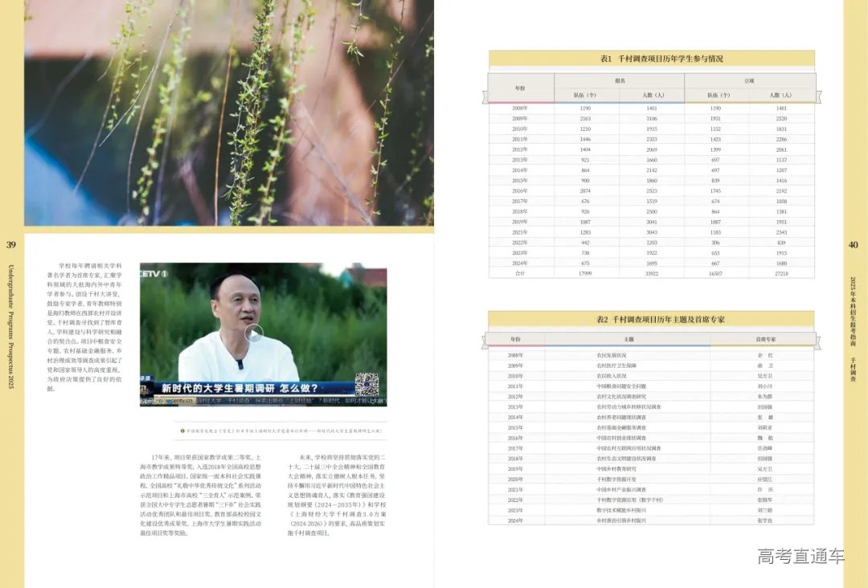Click page number 39
The image size is (868, 588).
[x=11, y=245]
